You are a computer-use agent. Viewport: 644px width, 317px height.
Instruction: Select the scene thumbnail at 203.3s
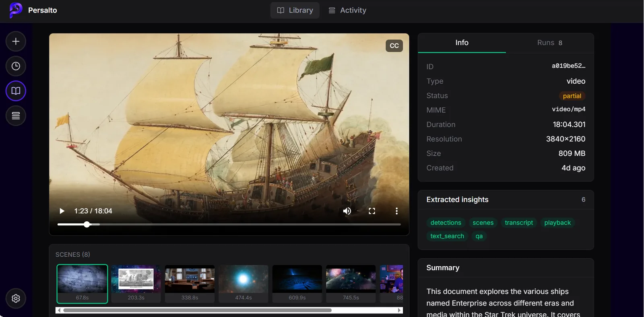click(136, 284)
